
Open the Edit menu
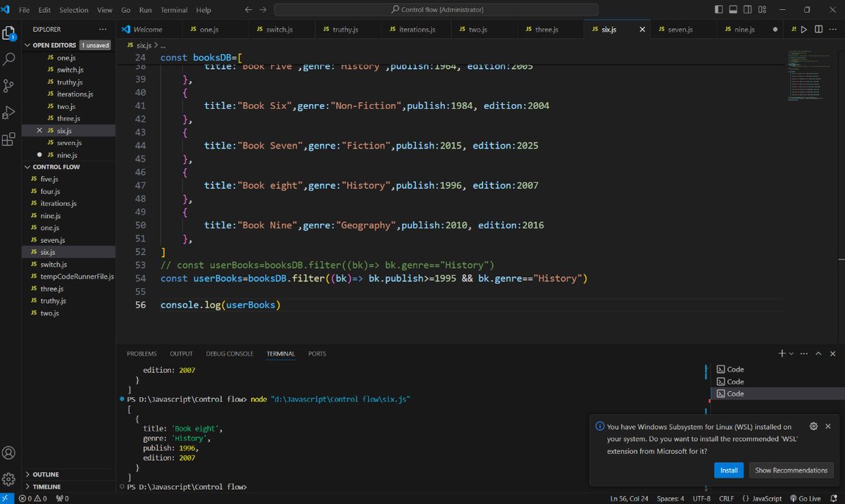44,10
